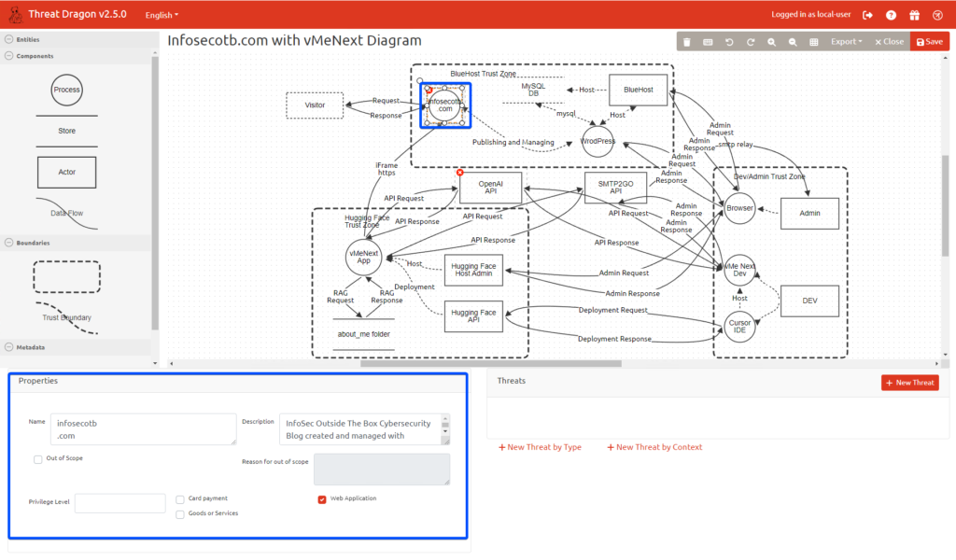Open the Export dropdown menu

click(x=846, y=42)
